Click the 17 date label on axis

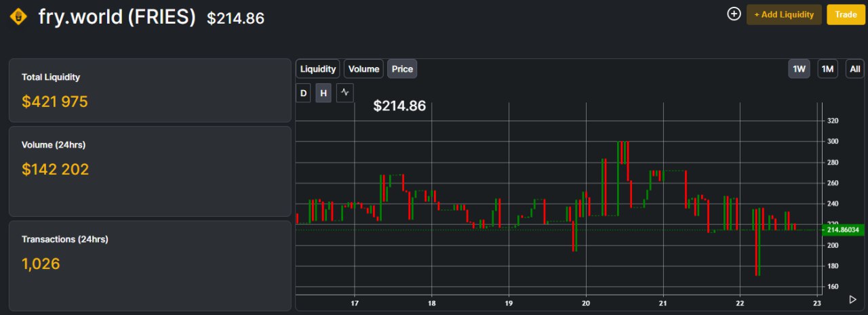(355, 303)
